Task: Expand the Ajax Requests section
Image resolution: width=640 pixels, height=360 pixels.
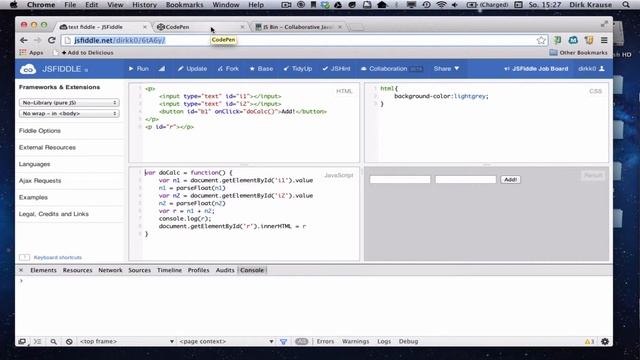Action: 40,180
